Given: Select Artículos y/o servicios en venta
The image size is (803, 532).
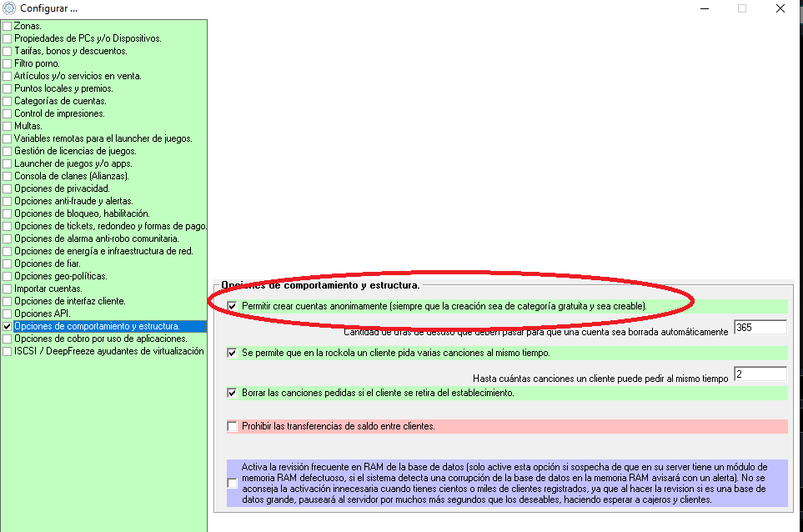Looking at the screenshot, I should pyautogui.click(x=78, y=76).
